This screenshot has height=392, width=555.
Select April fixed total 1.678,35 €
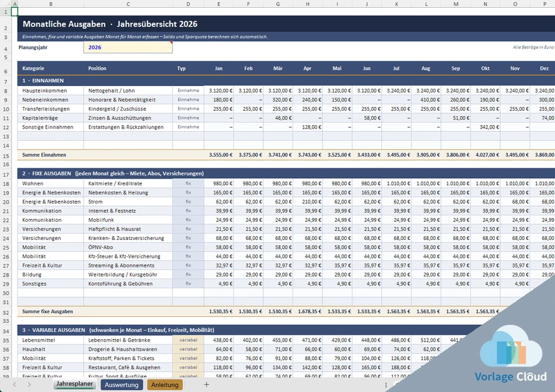tap(308, 311)
